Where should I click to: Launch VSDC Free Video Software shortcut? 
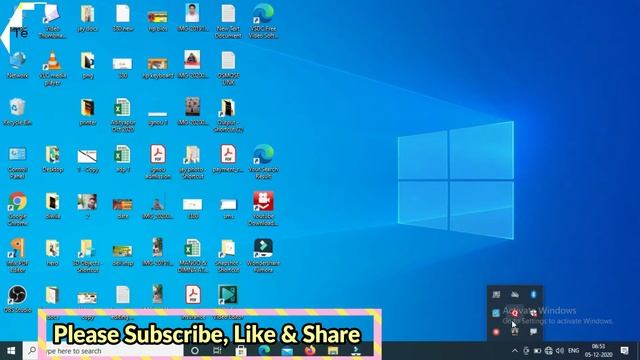click(263, 21)
